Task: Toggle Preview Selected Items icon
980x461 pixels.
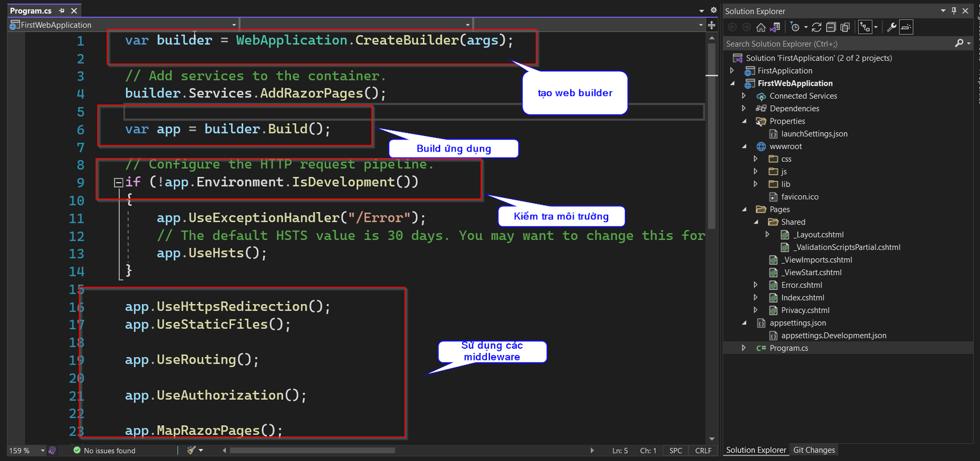Action: (x=906, y=27)
